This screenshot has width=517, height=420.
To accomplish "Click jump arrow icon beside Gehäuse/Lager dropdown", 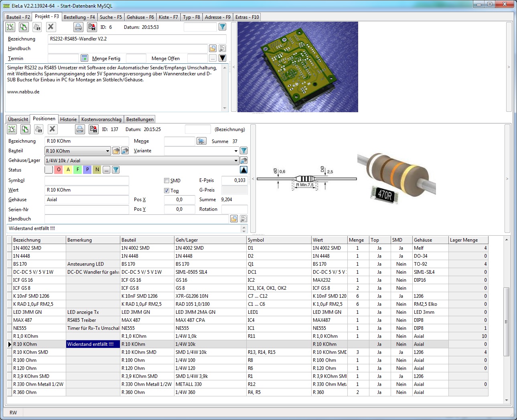I will [243, 160].
